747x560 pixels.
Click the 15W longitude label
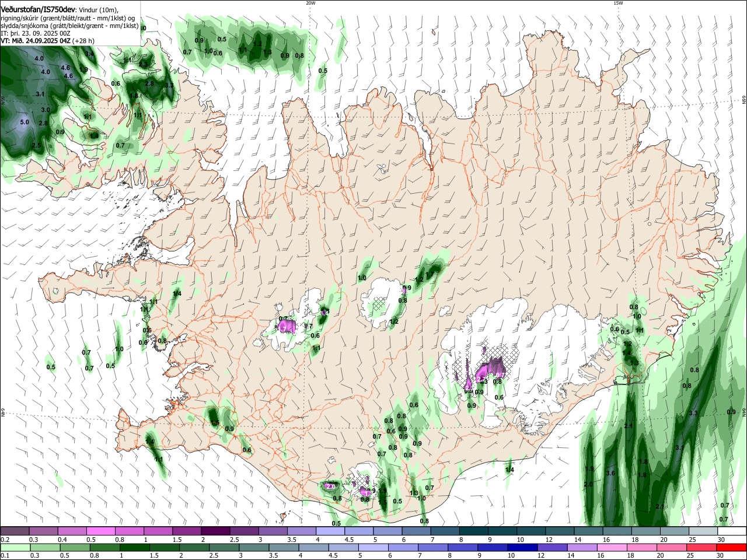618,3
